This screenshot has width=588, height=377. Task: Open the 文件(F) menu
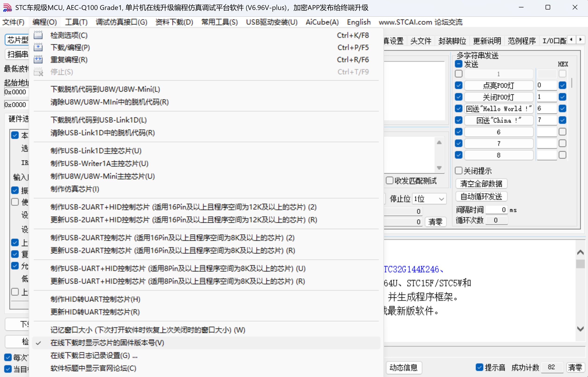[13, 22]
